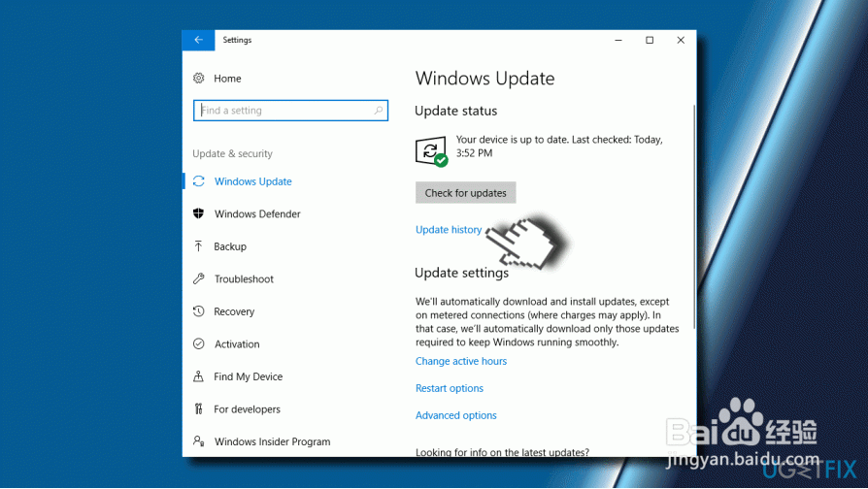Open the Troubleshoot section
Viewport: 868px width, 489px height.
click(x=244, y=279)
